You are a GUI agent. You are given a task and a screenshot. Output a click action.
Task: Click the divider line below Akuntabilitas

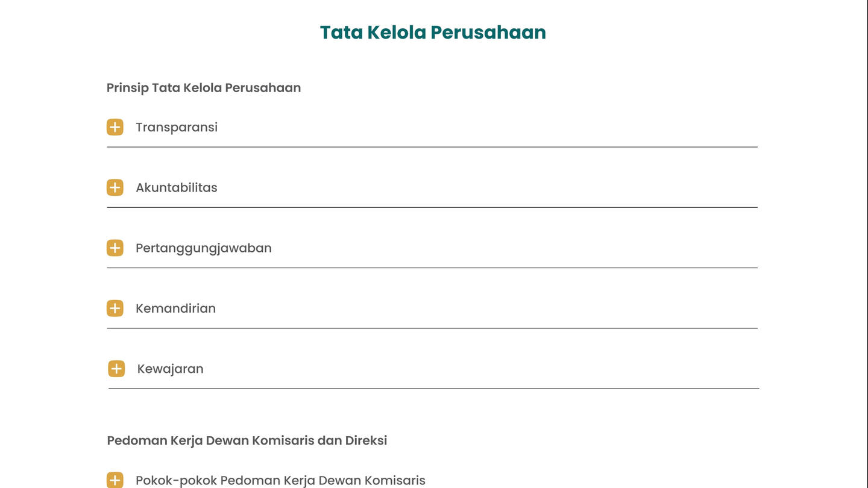tap(432, 207)
